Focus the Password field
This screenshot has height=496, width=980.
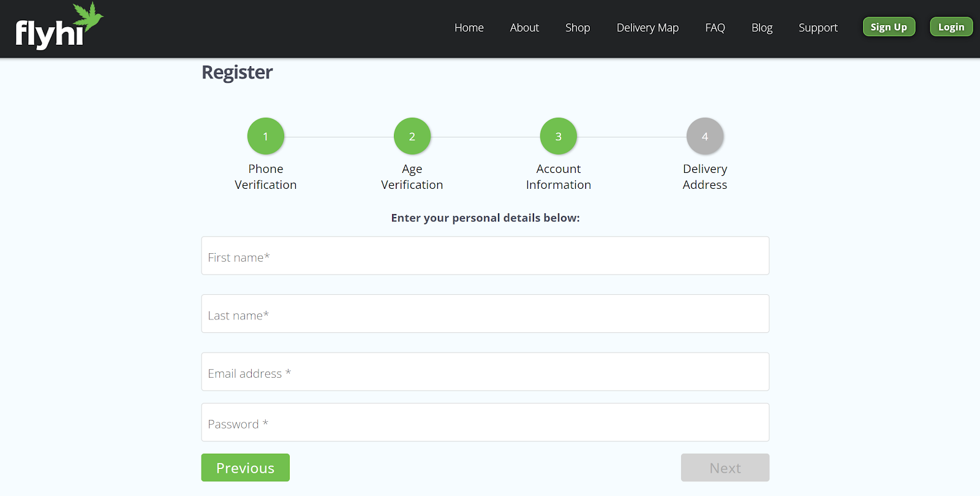coord(484,422)
